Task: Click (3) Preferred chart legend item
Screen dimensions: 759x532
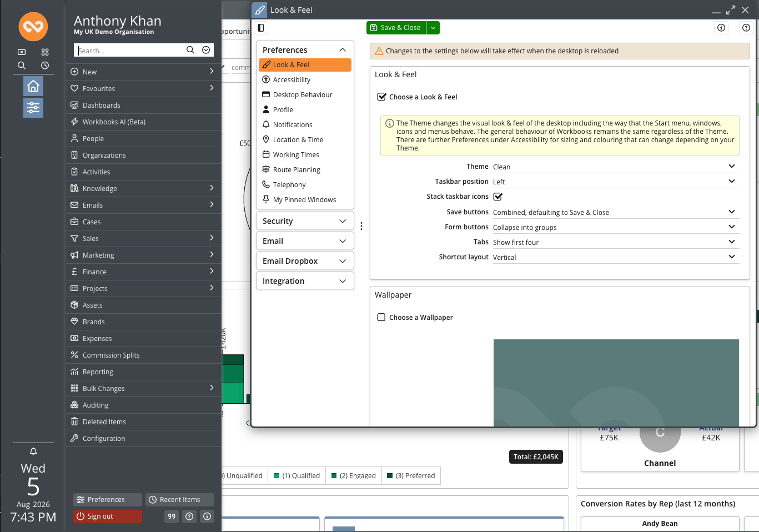Action: coord(411,476)
